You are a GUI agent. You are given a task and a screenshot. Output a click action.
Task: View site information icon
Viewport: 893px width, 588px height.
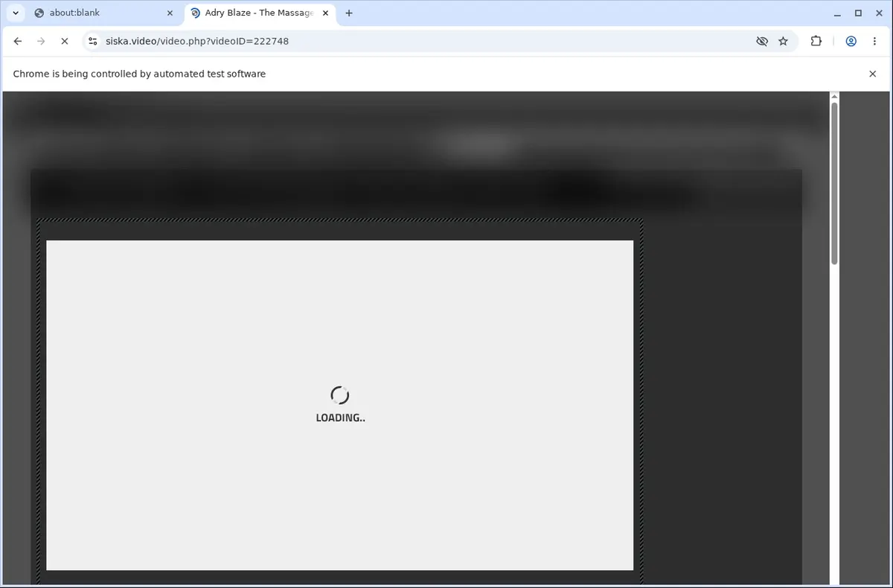click(x=92, y=42)
